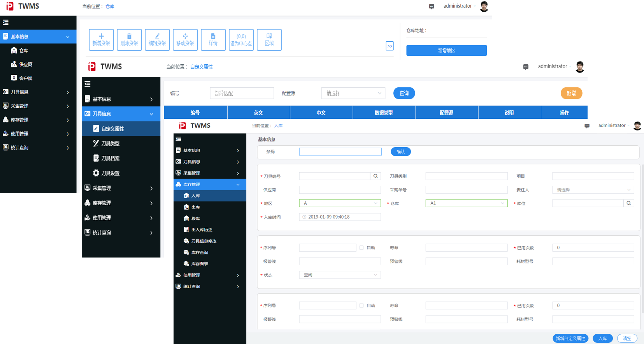The image size is (644, 344).
Task: Expand toolbar with the >> arrow button
Action: [390, 46]
